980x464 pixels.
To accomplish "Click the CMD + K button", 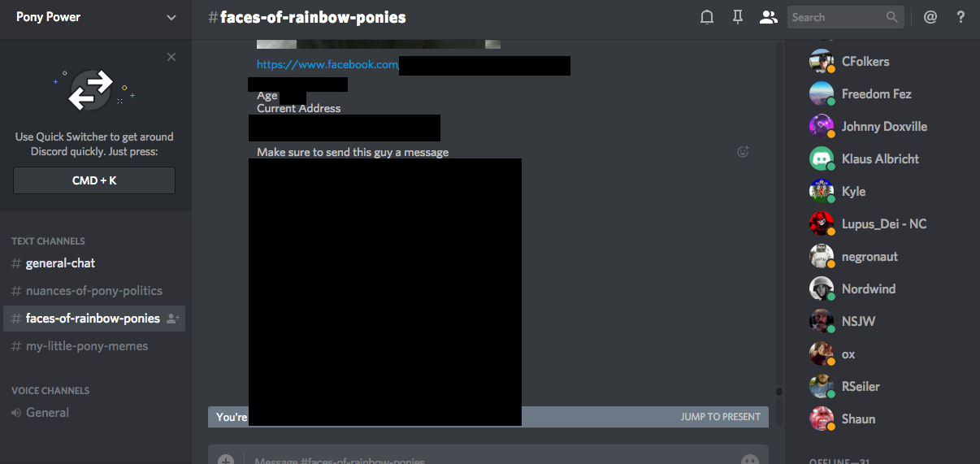I will click(x=94, y=180).
